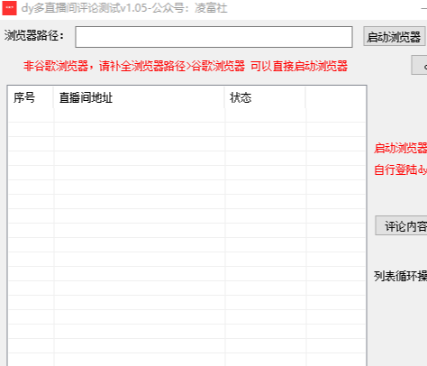The height and width of the screenshot is (366, 427).
Task: Click the 浏览器路径 label
Action: coord(34,36)
